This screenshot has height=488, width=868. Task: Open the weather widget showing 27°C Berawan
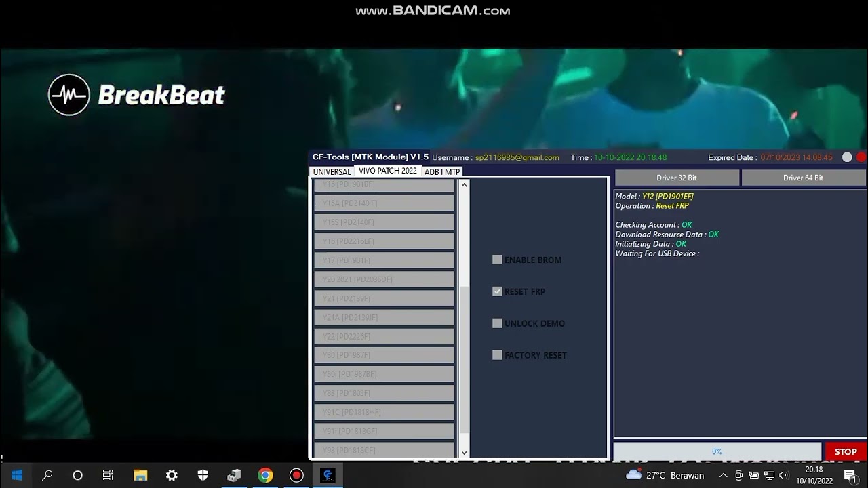coord(665,475)
